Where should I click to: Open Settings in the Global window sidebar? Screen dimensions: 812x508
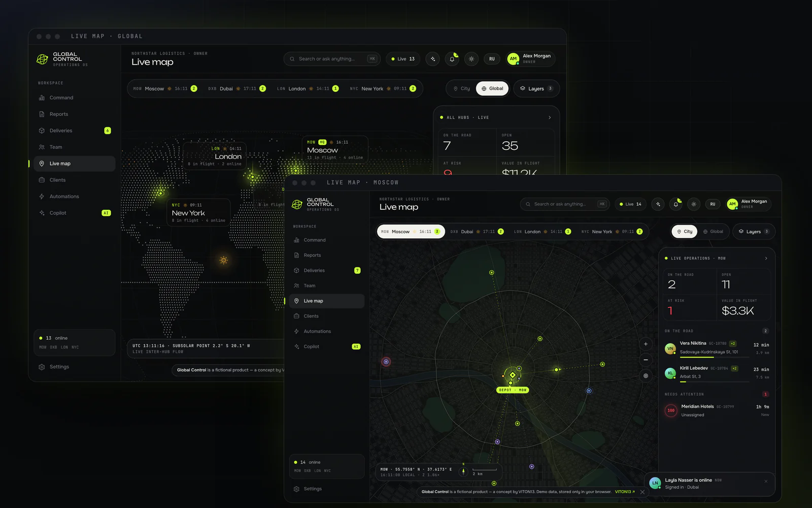(75, 367)
